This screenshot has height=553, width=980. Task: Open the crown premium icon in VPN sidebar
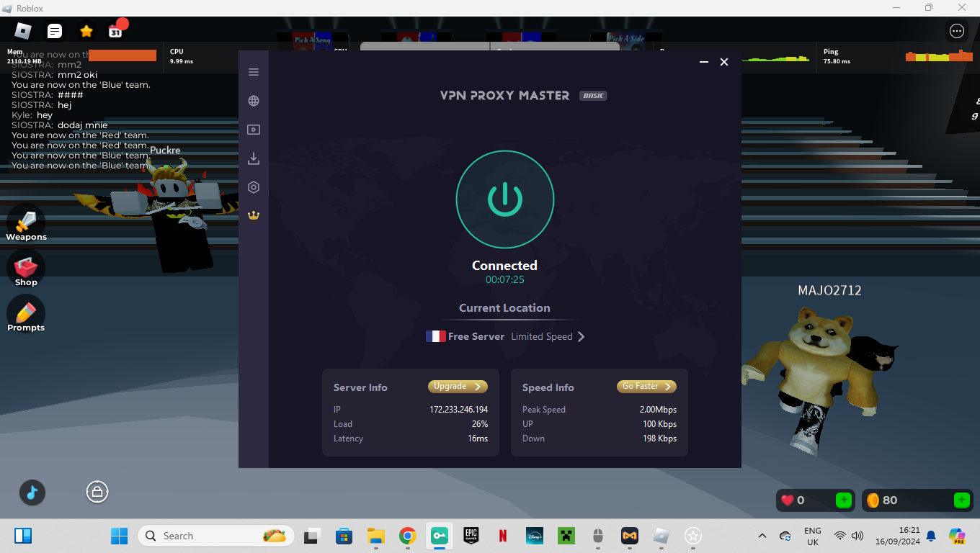[x=254, y=215]
